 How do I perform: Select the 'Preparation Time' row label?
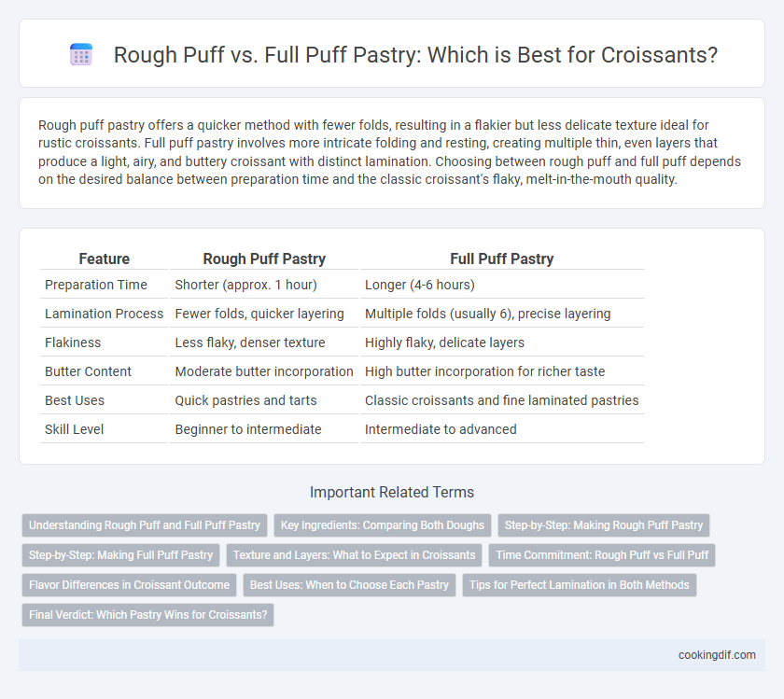click(x=96, y=285)
